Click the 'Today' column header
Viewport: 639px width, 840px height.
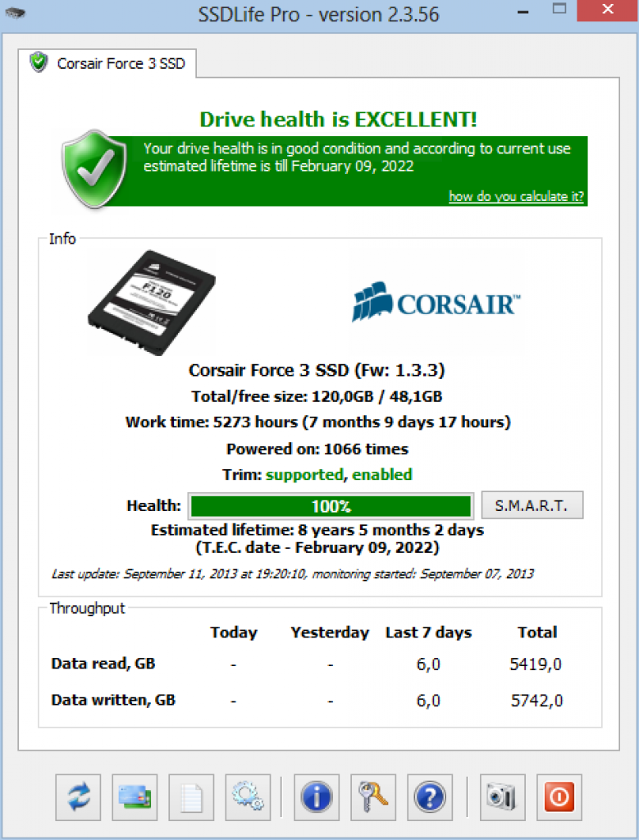(234, 632)
